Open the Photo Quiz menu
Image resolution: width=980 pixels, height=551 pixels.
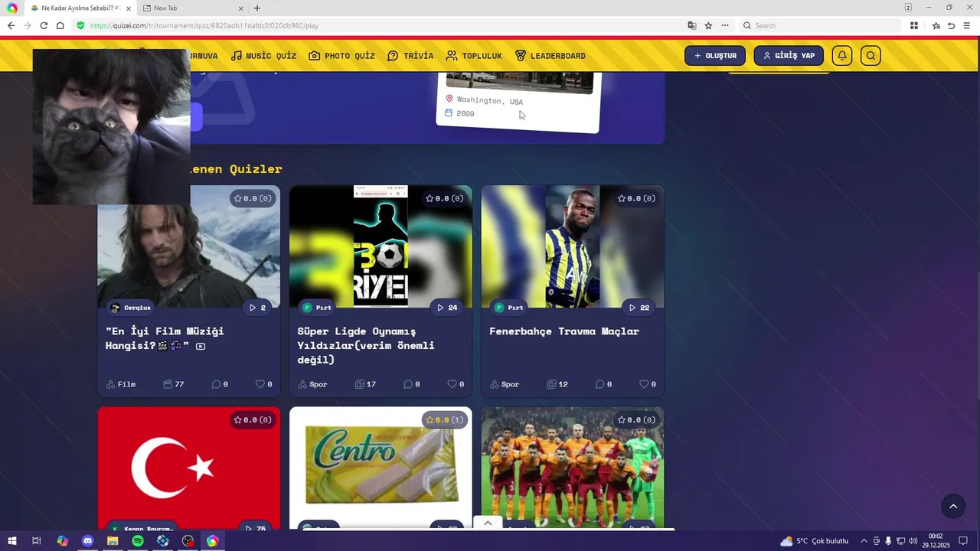click(341, 56)
